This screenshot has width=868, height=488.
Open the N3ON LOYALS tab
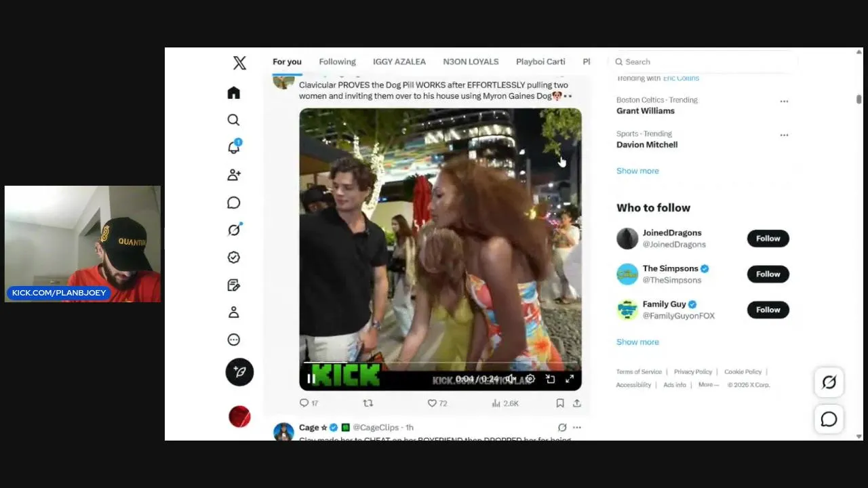471,62
